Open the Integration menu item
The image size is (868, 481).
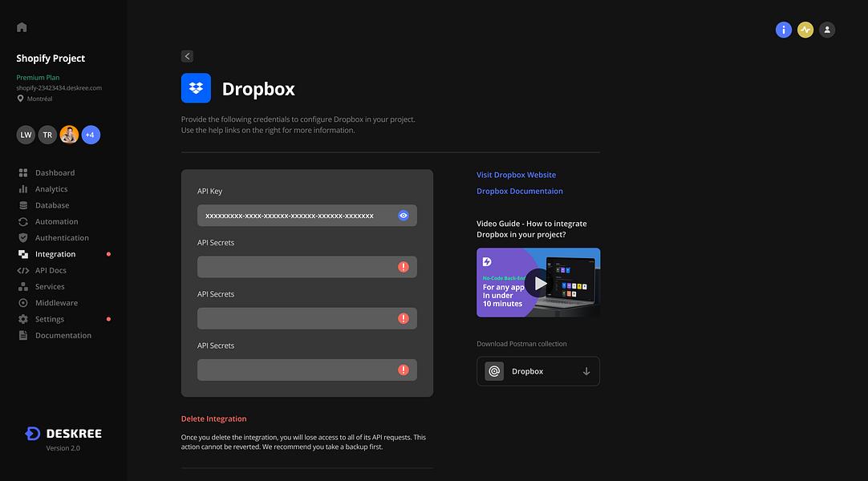tap(55, 254)
